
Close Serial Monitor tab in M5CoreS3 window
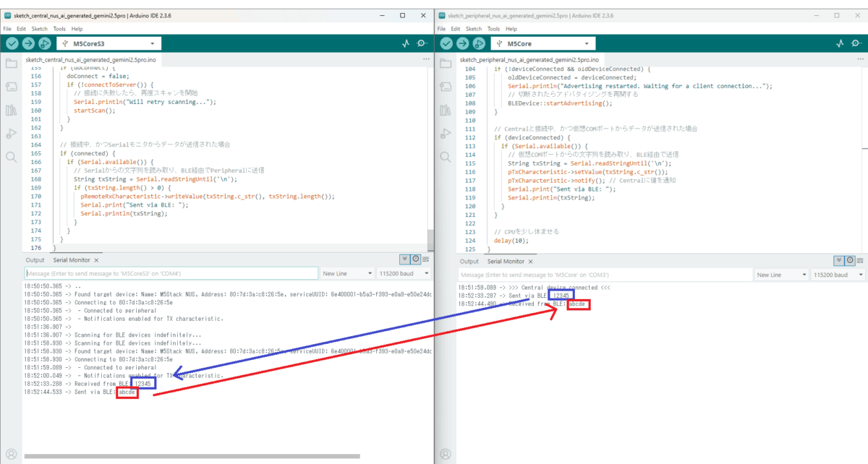pyautogui.click(x=96, y=260)
